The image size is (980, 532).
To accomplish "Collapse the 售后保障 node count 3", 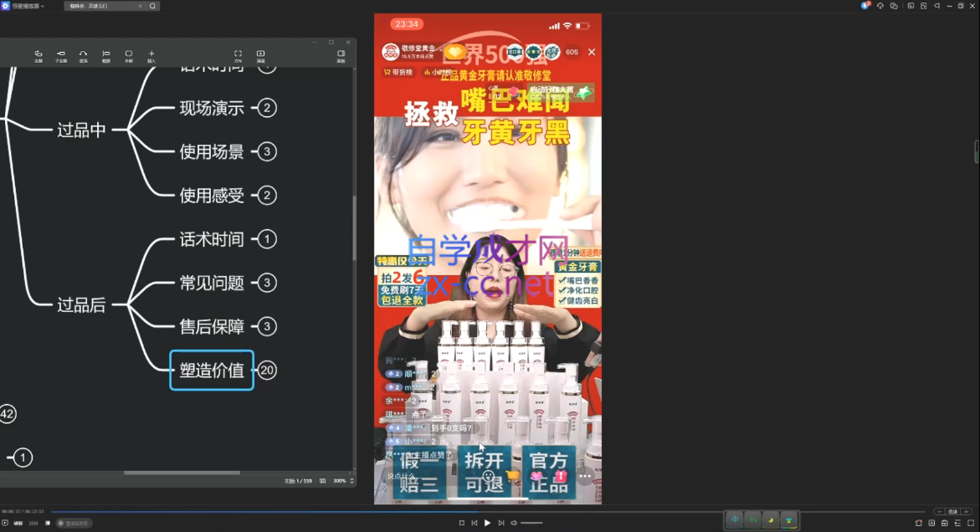I will click(x=267, y=326).
